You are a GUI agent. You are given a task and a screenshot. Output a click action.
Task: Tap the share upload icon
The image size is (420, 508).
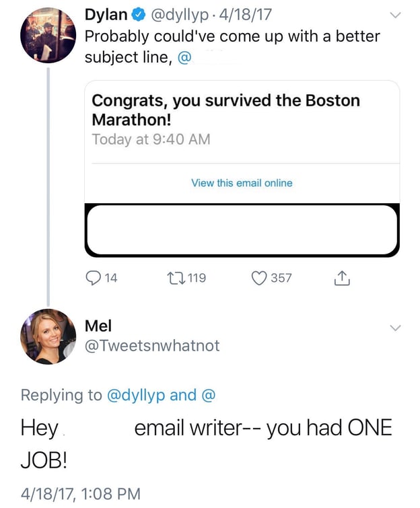(x=342, y=278)
